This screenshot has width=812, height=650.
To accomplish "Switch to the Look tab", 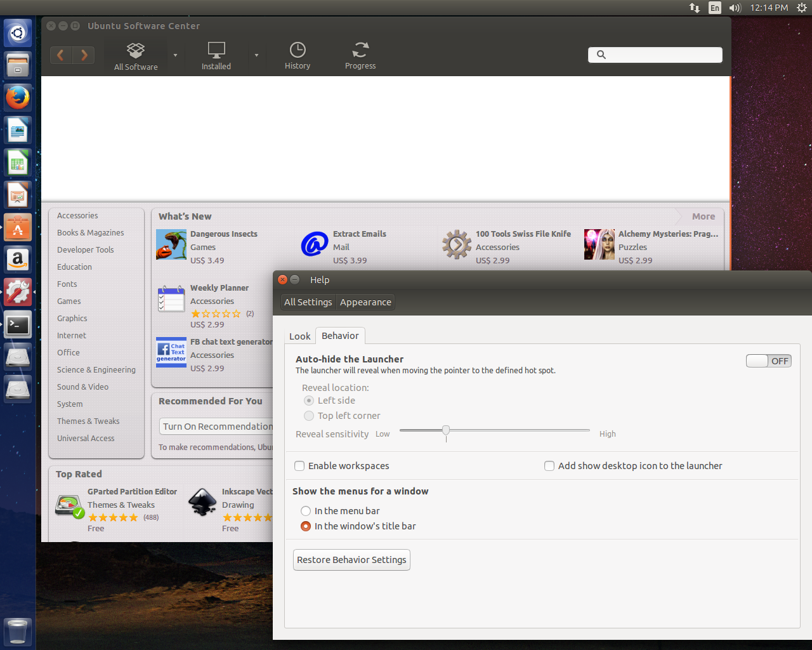I will 300,336.
